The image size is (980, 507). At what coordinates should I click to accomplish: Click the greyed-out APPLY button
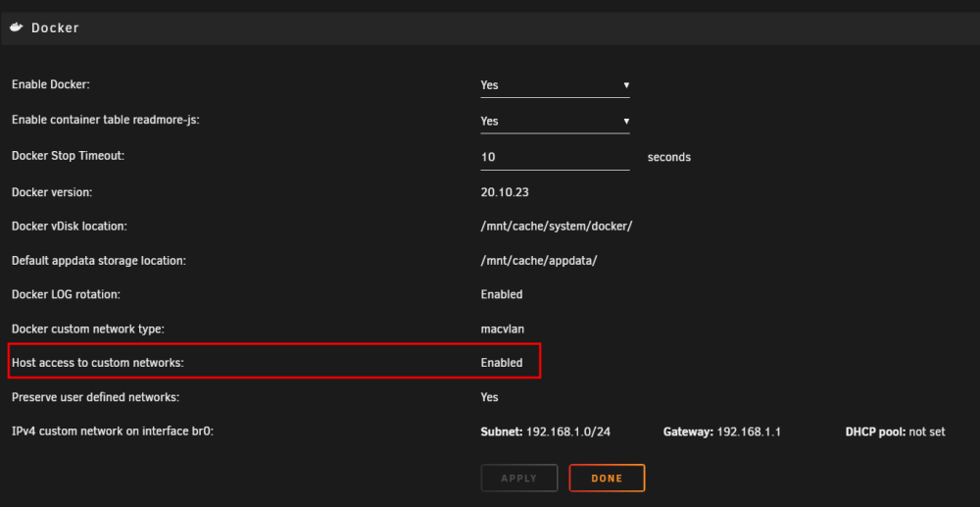[x=518, y=479]
